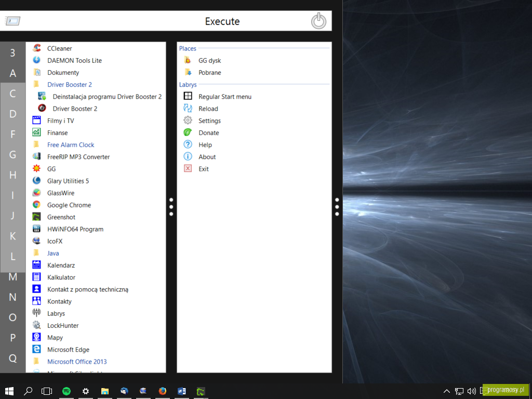This screenshot has width=532, height=399.
Task: Select the 3 entry in the index
Action: [x=12, y=52]
